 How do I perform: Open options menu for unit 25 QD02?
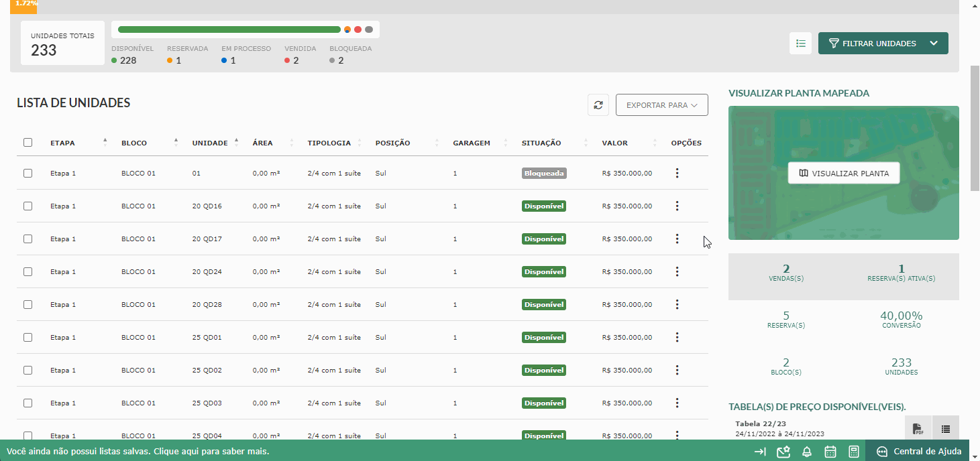pos(677,370)
